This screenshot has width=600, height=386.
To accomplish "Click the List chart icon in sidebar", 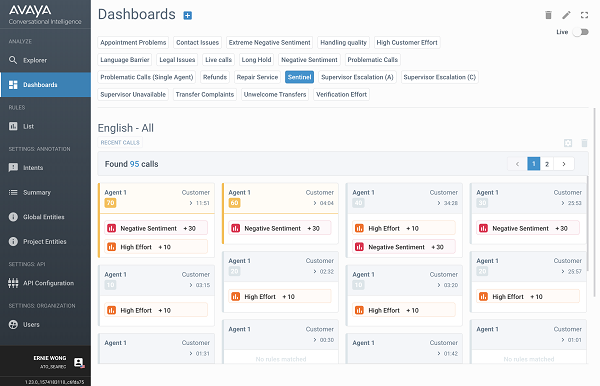I will click(13, 126).
